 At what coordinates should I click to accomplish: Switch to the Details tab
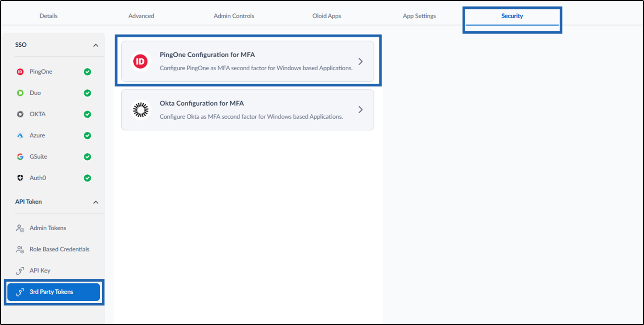coord(49,16)
